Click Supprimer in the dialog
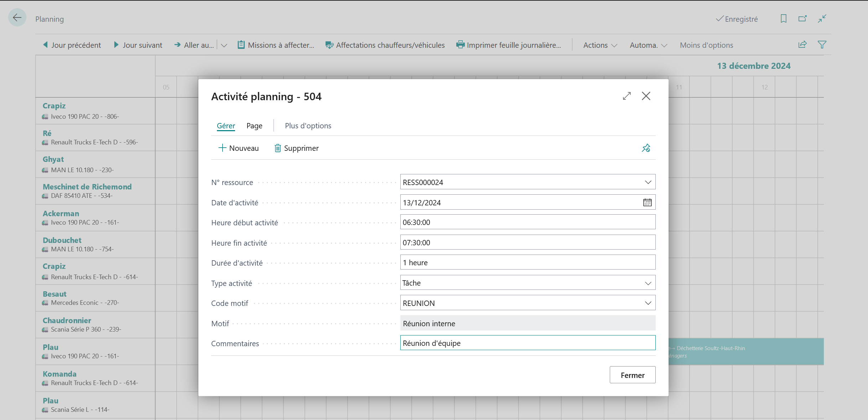The height and width of the screenshot is (420, 868). point(296,148)
